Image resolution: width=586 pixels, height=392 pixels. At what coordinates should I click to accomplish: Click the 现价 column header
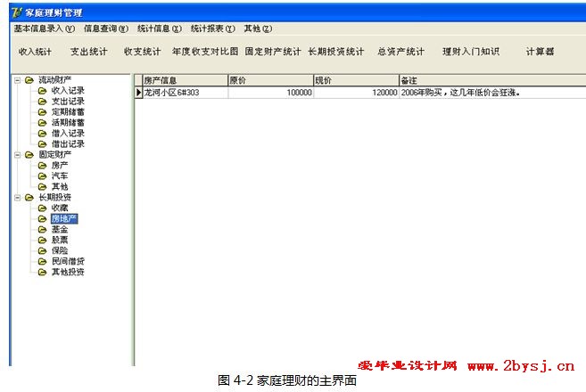(355, 80)
